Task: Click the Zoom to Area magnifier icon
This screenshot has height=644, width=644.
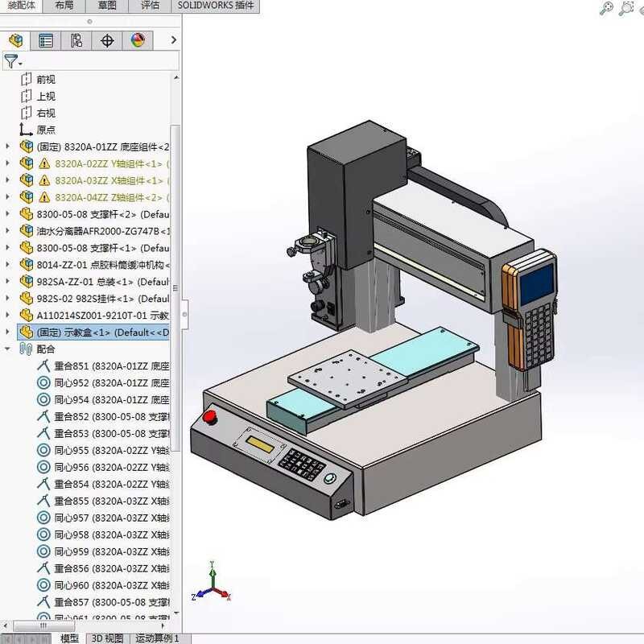Action: pos(626,8)
